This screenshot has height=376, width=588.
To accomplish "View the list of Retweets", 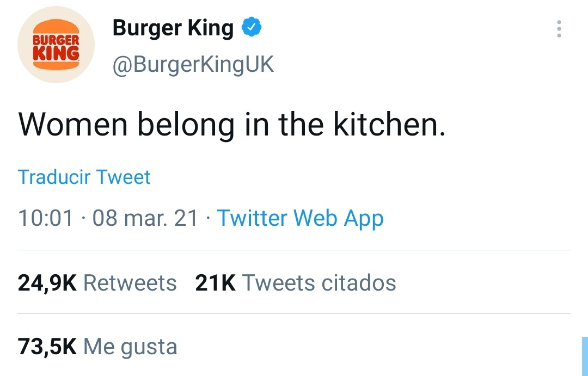I will click(130, 283).
